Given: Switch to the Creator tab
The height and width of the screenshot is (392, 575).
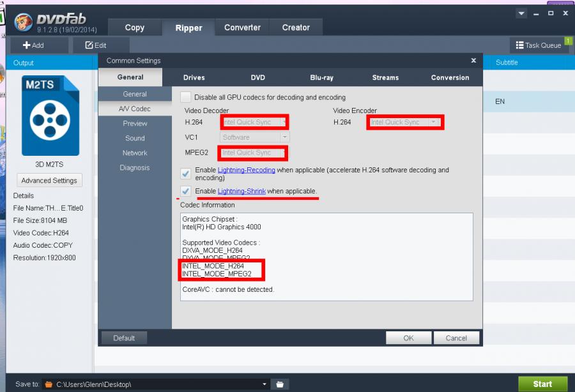Looking at the screenshot, I should [296, 27].
